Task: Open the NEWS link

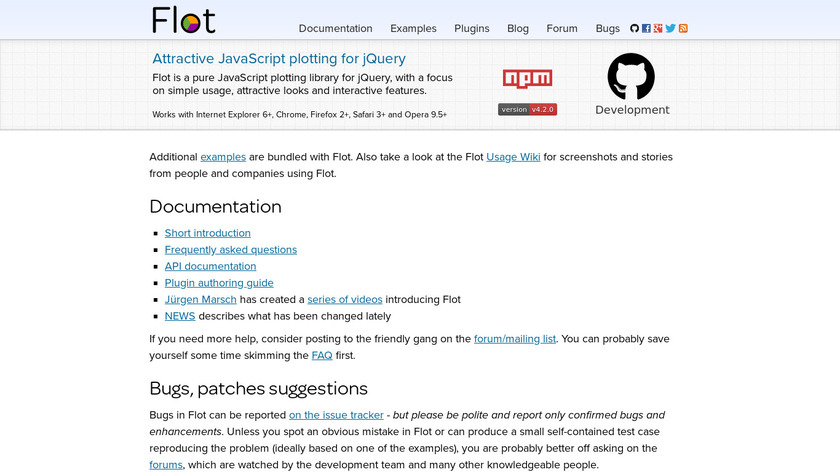Action: coord(179,316)
